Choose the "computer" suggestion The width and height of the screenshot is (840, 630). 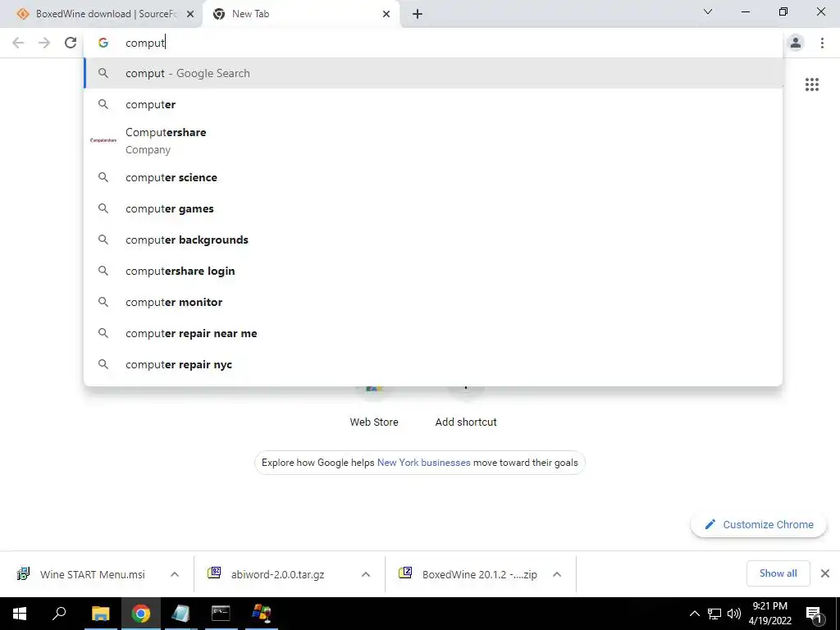pos(433,104)
